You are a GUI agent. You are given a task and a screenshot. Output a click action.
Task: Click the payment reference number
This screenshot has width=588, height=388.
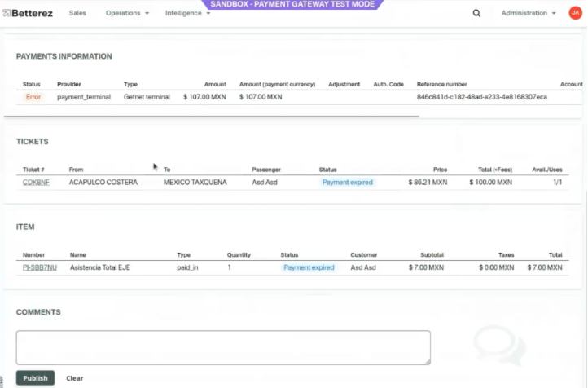(481, 97)
